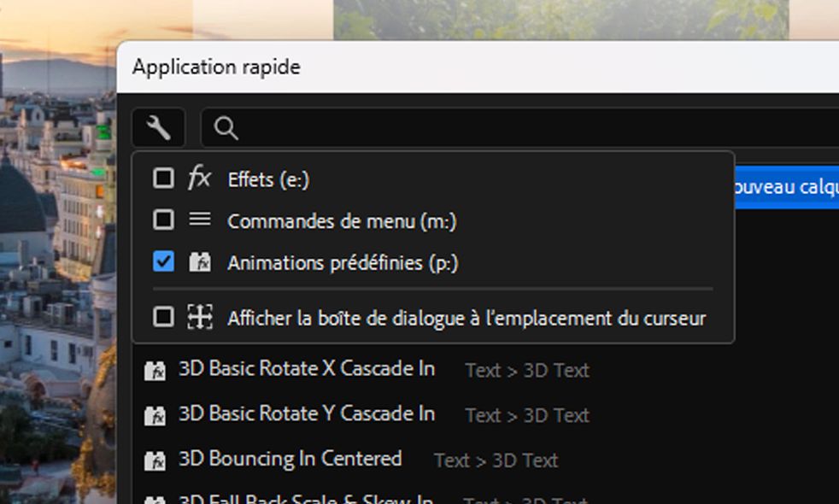
Task: Click the fx Effets icon
Action: pyautogui.click(x=199, y=178)
